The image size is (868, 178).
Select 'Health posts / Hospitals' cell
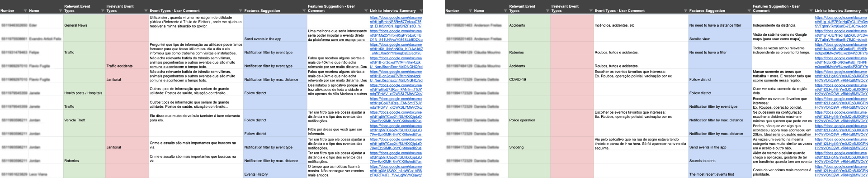(84, 89)
